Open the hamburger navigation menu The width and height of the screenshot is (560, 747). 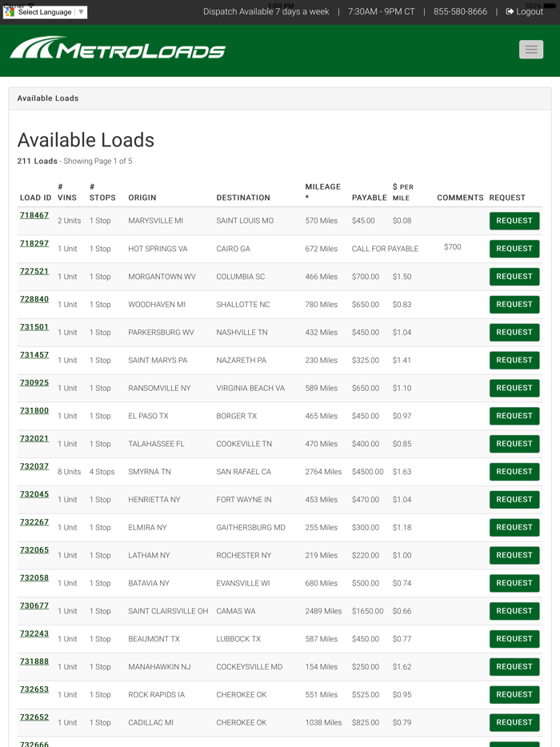pyautogui.click(x=530, y=49)
